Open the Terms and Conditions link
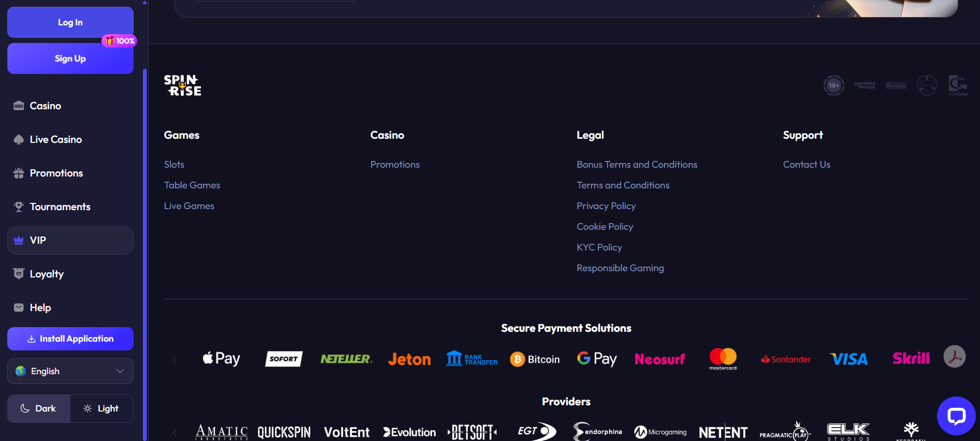980x441 pixels. pos(623,185)
